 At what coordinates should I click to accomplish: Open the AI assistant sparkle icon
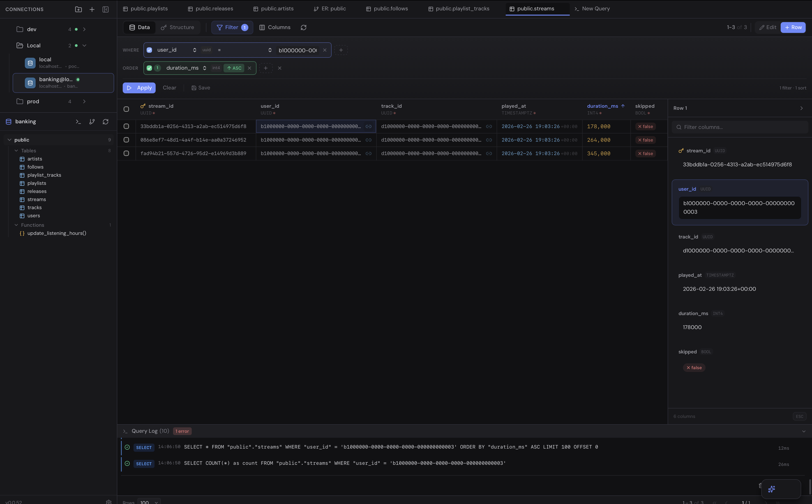pos(771,489)
